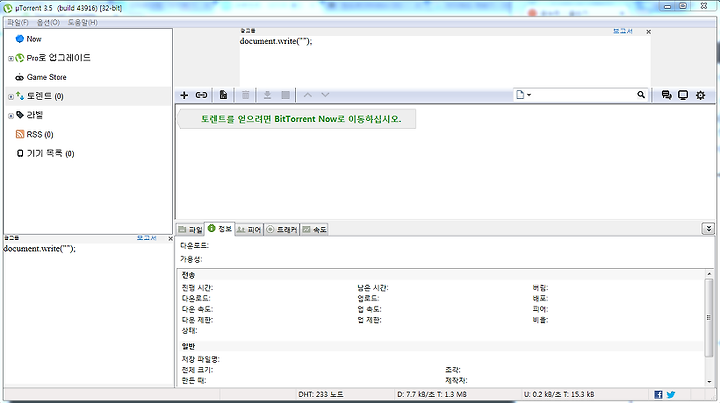Click the add torrent plus icon
Viewport: 720px width, 403px height.
coord(184,95)
